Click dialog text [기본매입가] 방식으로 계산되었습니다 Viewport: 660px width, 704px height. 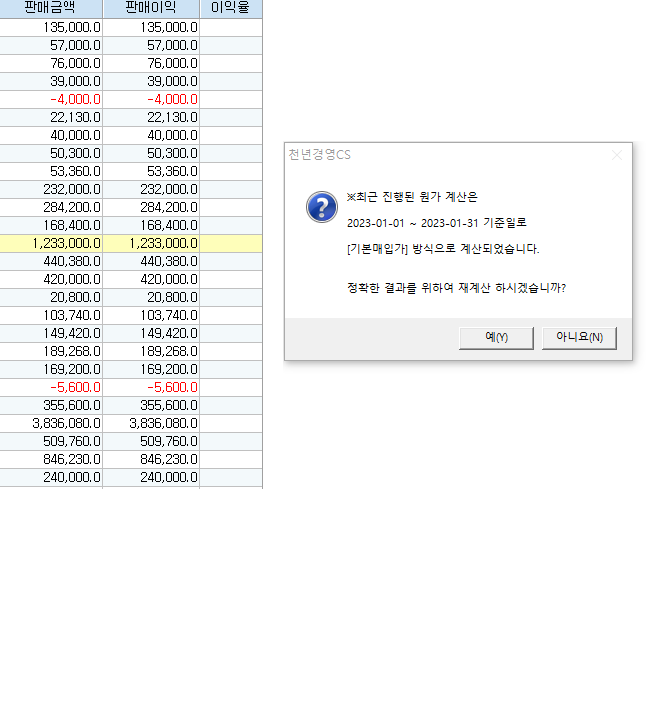(x=443, y=249)
